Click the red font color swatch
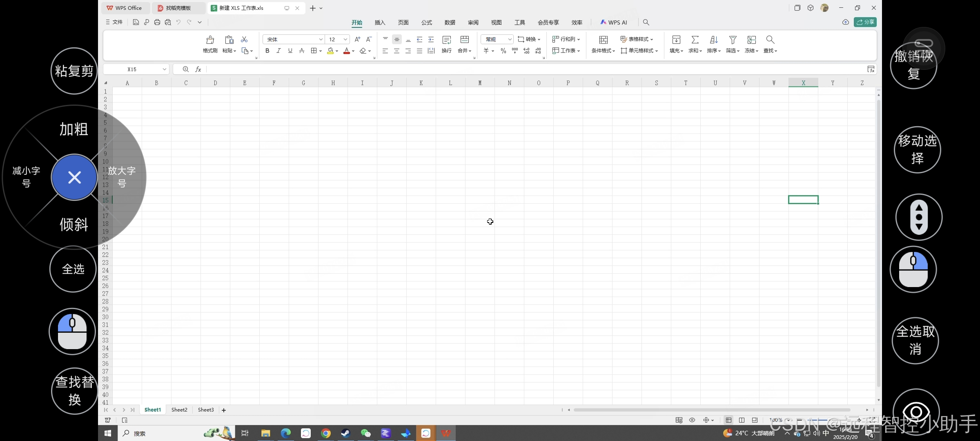Screen dimensions: 980x441 tap(347, 51)
